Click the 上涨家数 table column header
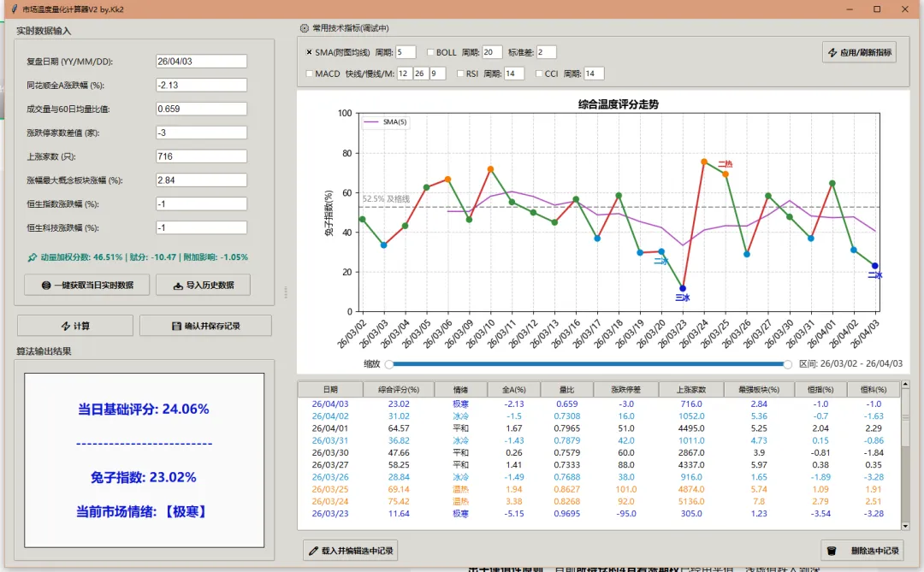The width and height of the screenshot is (924, 572). [691, 389]
